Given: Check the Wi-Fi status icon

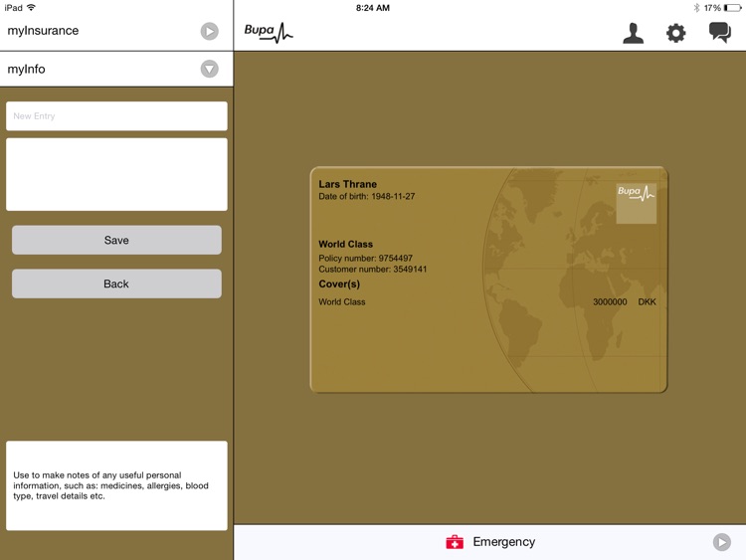Looking at the screenshot, I should click(x=32, y=8).
